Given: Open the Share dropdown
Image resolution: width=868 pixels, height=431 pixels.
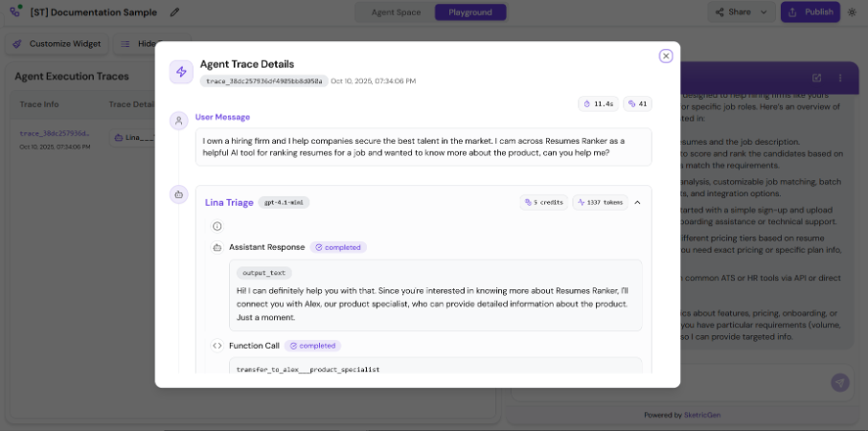Looking at the screenshot, I should (742, 12).
